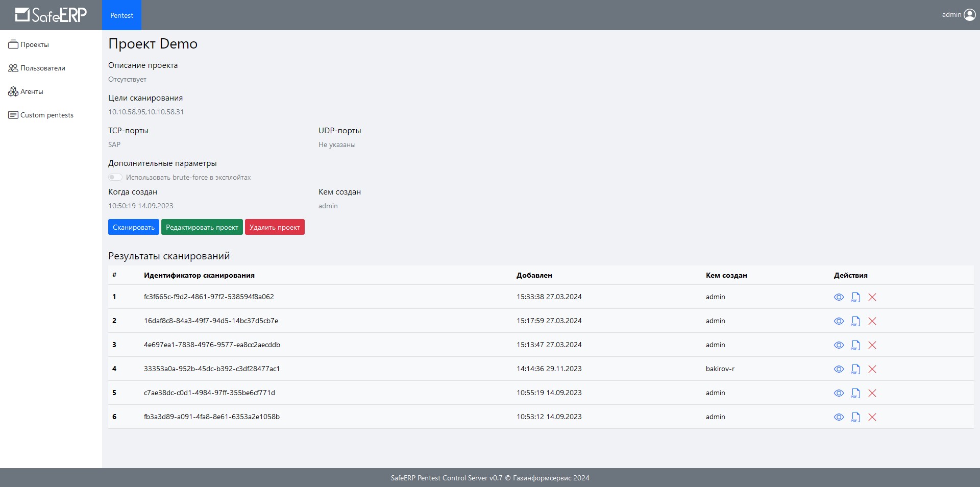
Task: Click timestamp 10:53:12 14.09.2023
Action: pos(549,417)
